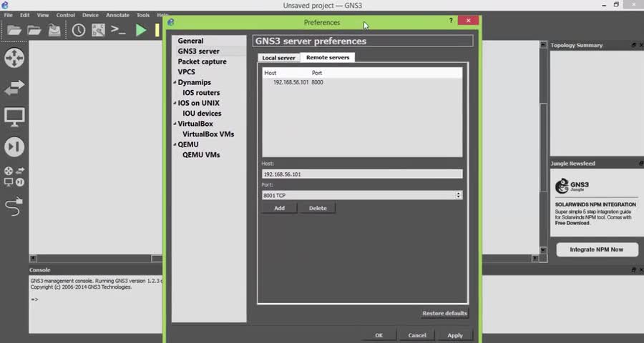Viewport: 644px width, 343px height.
Task: Close the Preferences dialog
Action: (468, 21)
